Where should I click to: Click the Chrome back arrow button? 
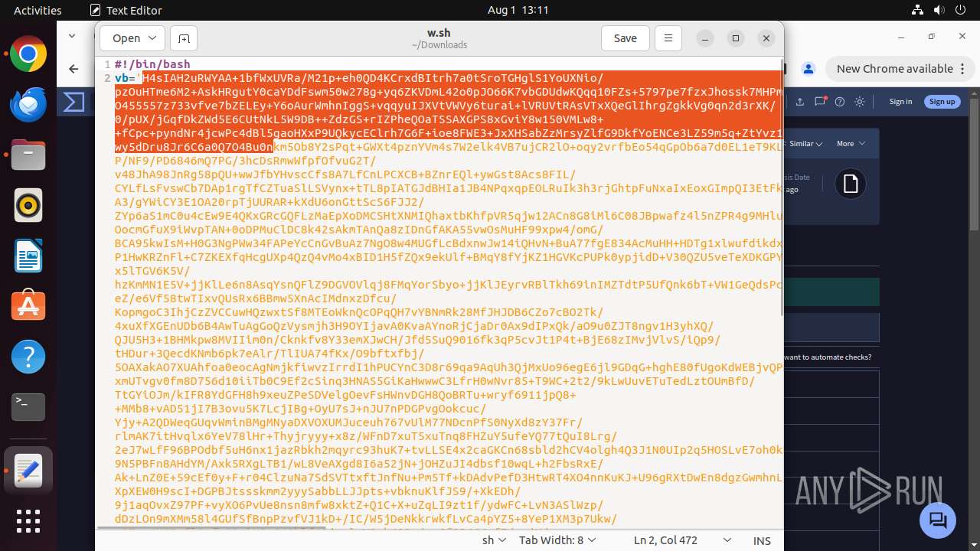pos(73,69)
